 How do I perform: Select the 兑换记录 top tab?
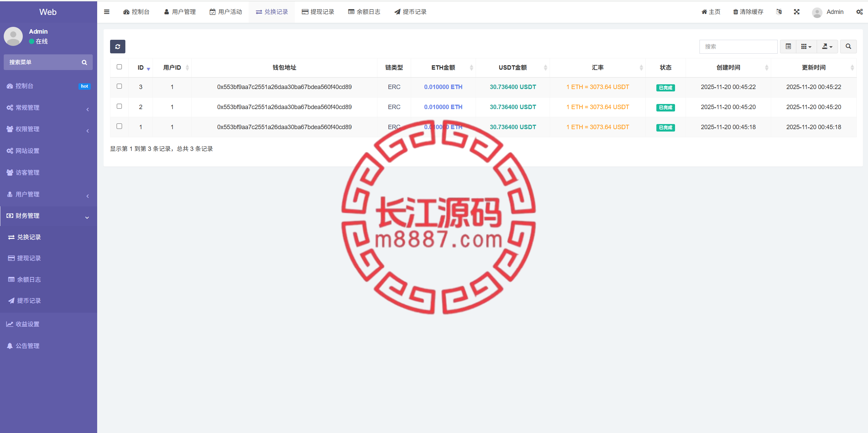[x=272, y=12]
